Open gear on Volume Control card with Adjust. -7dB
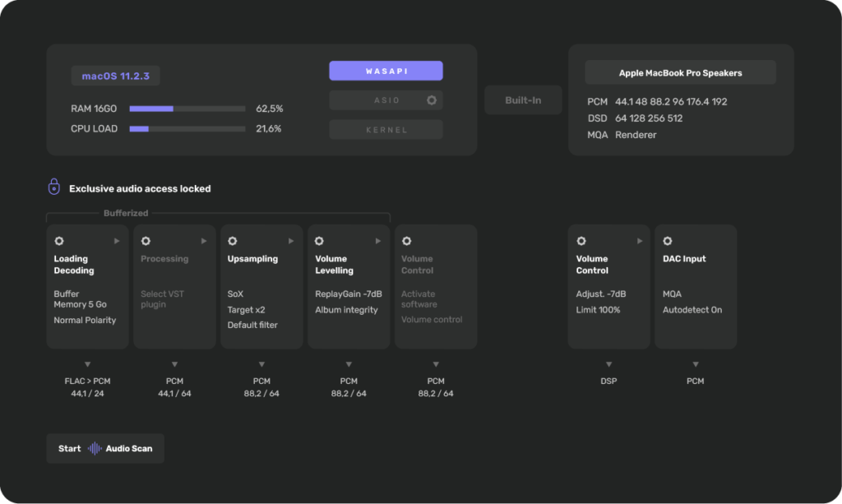 [x=581, y=241]
